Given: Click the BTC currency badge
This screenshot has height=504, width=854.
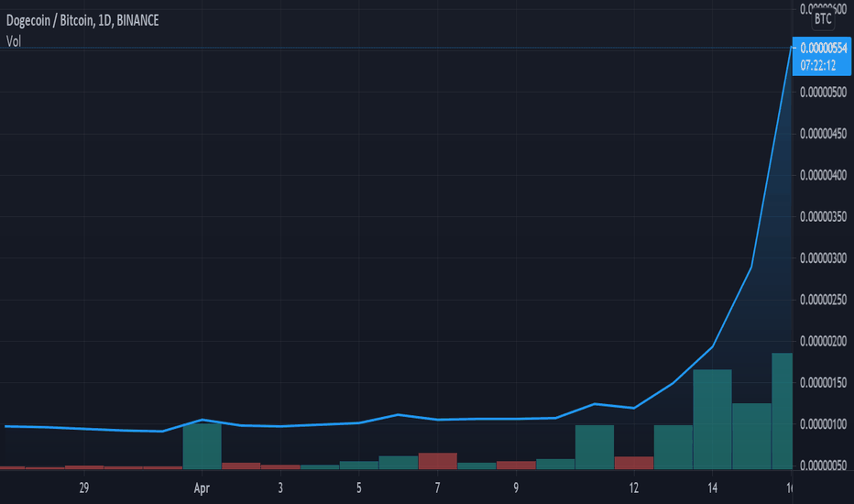Looking at the screenshot, I should pyautogui.click(x=823, y=19).
